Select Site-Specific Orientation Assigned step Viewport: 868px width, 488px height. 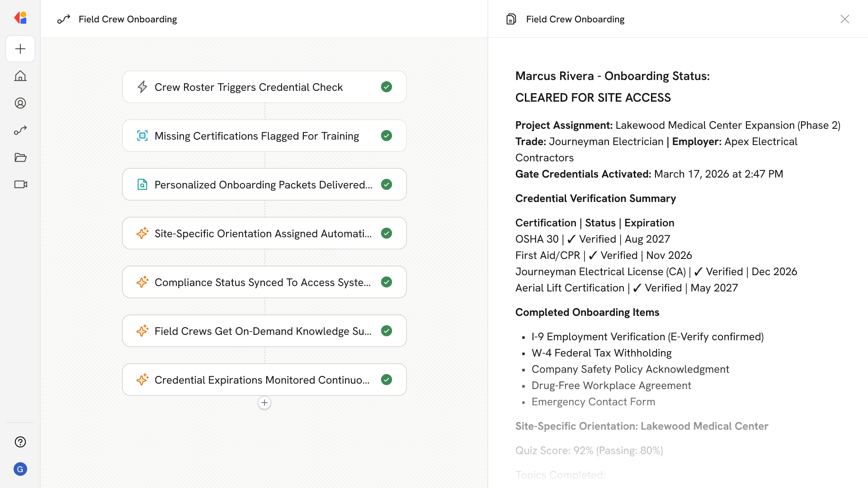(x=263, y=234)
